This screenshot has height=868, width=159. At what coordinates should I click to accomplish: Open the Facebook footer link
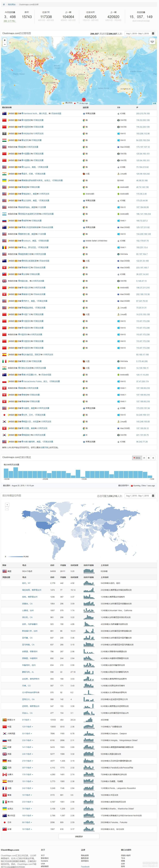[85, 866]
